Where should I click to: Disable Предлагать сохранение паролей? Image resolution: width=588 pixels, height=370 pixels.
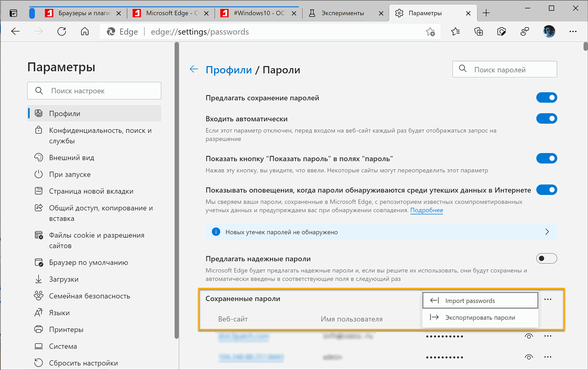click(x=547, y=97)
